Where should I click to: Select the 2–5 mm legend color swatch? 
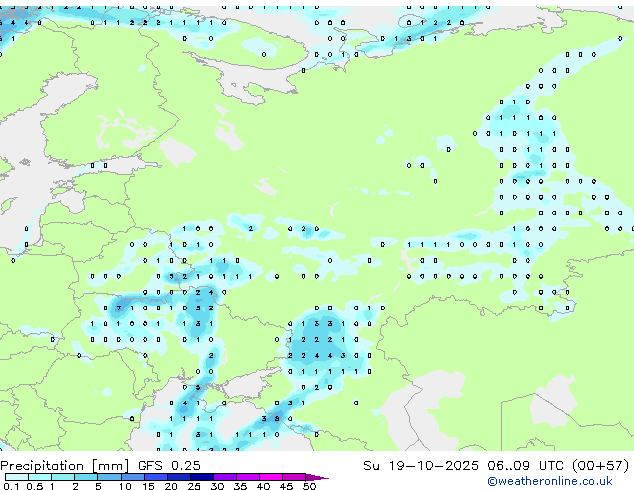86,477
